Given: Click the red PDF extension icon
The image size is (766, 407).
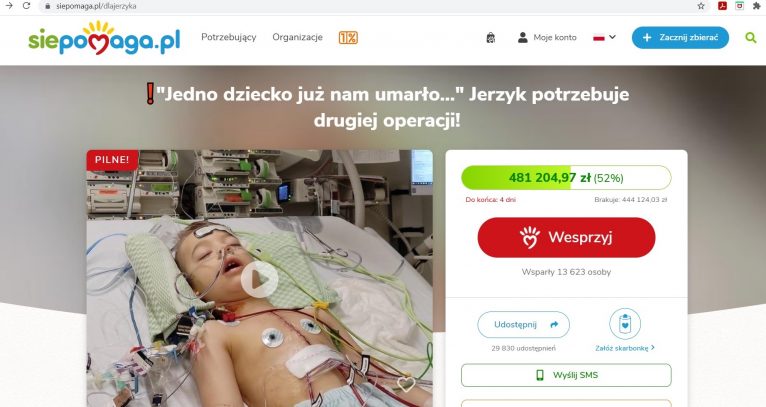Looking at the screenshot, I should click(722, 6).
